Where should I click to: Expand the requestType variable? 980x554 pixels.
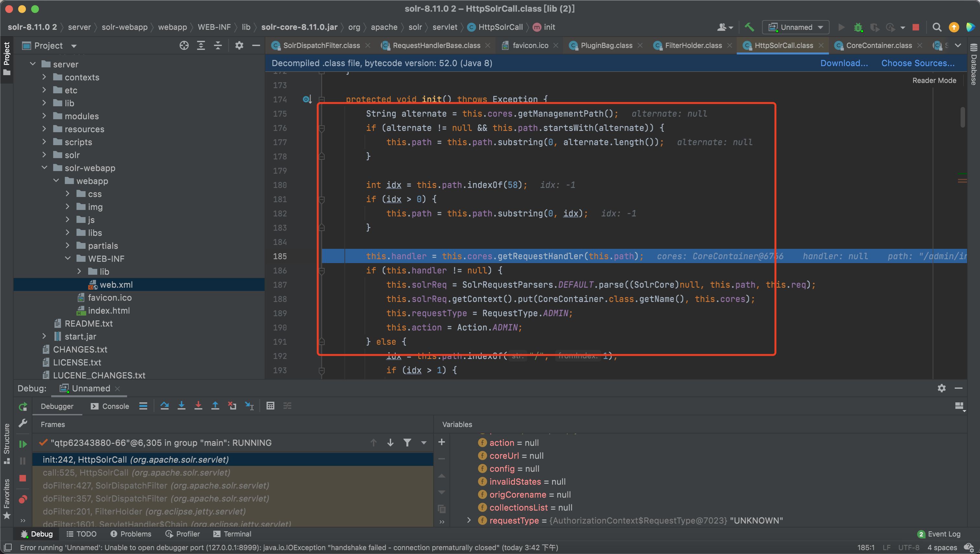[469, 520]
